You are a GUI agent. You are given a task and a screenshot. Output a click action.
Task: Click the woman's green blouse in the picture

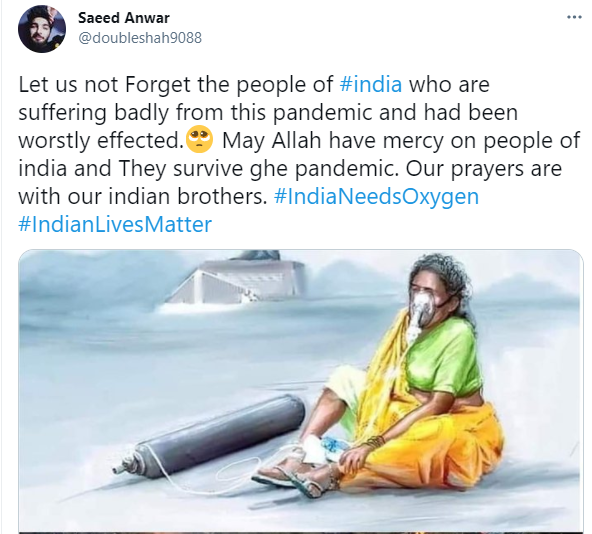[x=444, y=357]
